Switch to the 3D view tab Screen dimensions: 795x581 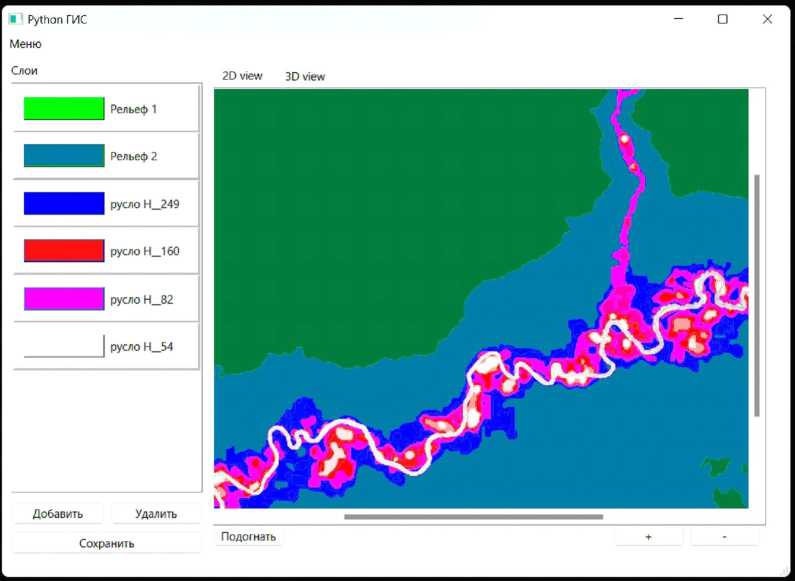click(x=305, y=77)
